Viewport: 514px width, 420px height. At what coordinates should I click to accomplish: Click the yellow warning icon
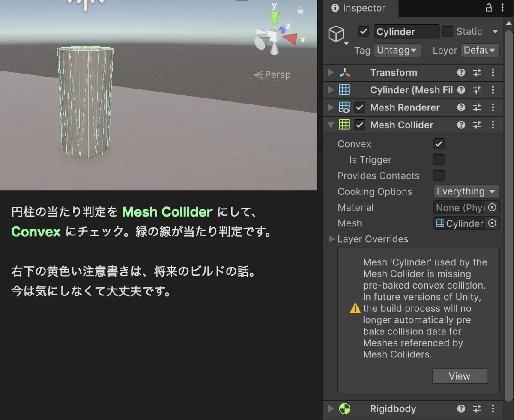[x=356, y=308]
